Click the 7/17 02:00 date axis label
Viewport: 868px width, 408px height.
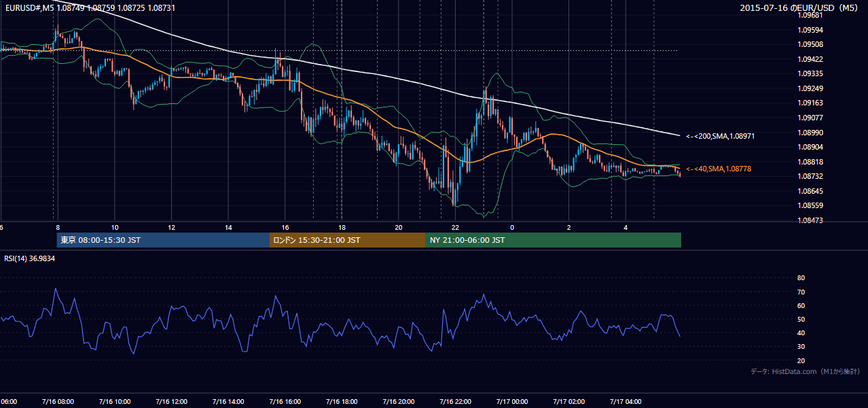pos(569,401)
